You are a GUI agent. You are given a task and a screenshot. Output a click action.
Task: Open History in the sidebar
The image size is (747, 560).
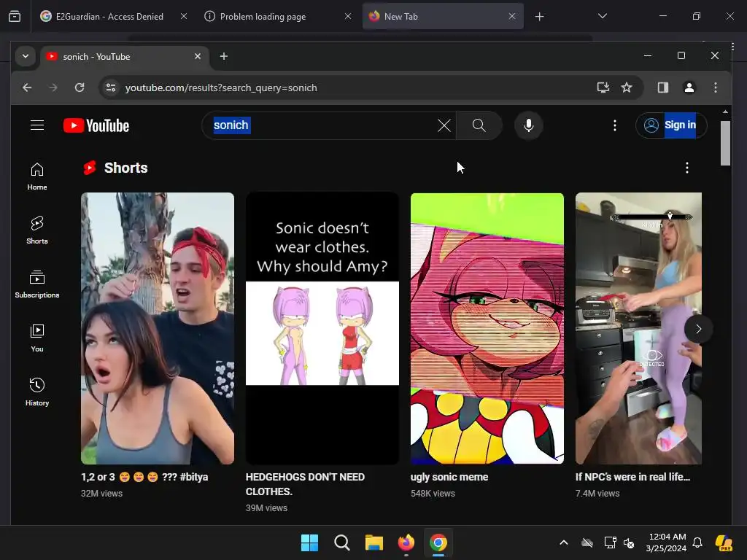(x=37, y=392)
